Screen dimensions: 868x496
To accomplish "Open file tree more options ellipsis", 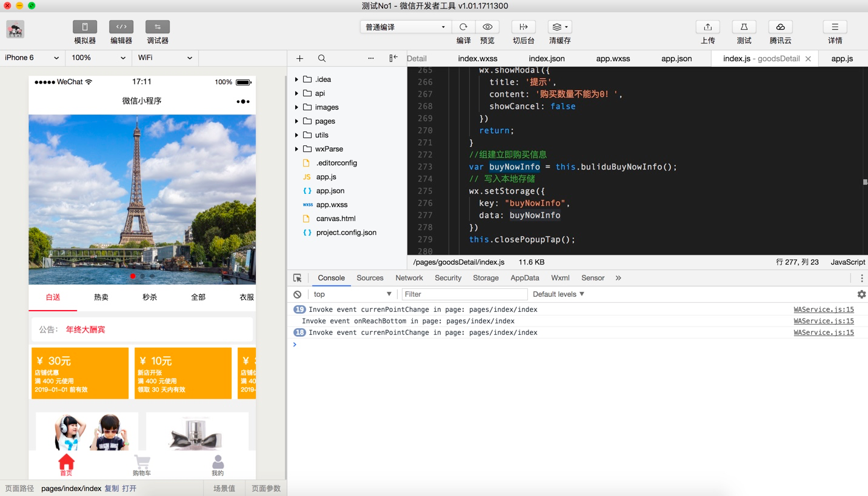I will [x=371, y=58].
